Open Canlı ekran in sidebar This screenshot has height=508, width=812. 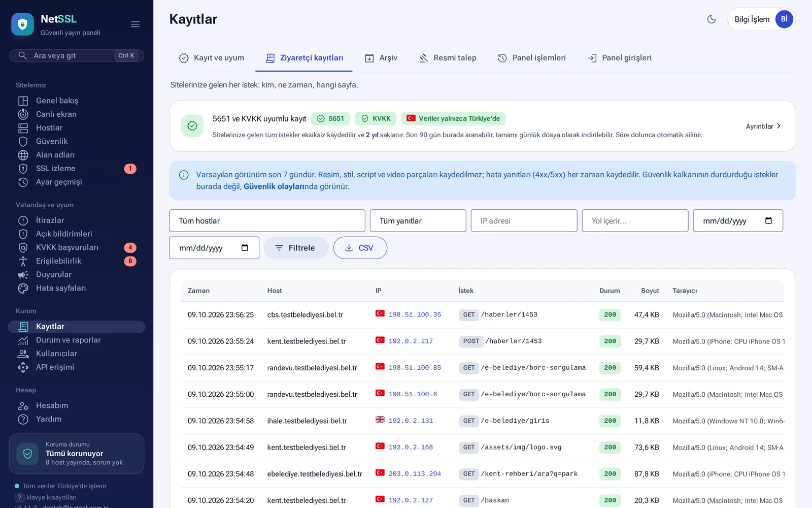coord(77,114)
